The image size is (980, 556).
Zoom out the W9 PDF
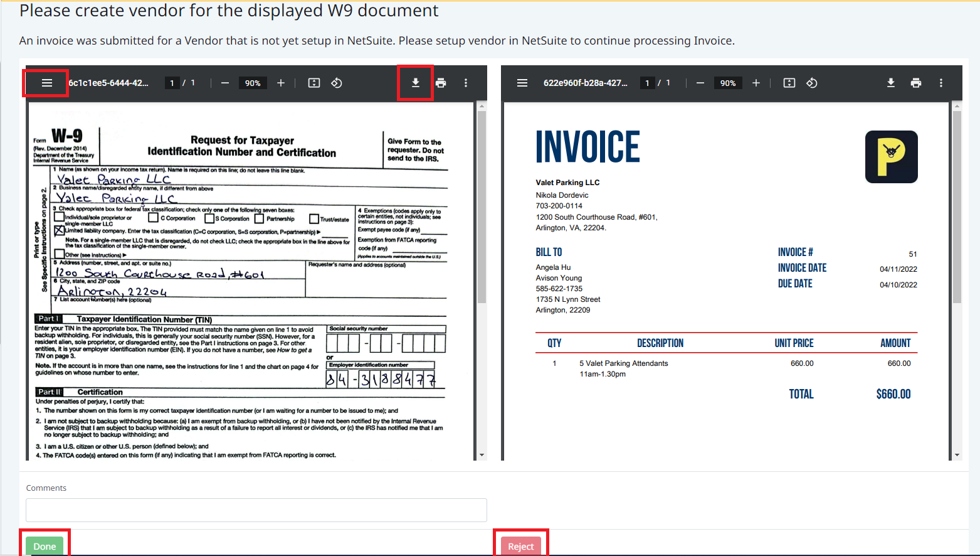(x=225, y=83)
